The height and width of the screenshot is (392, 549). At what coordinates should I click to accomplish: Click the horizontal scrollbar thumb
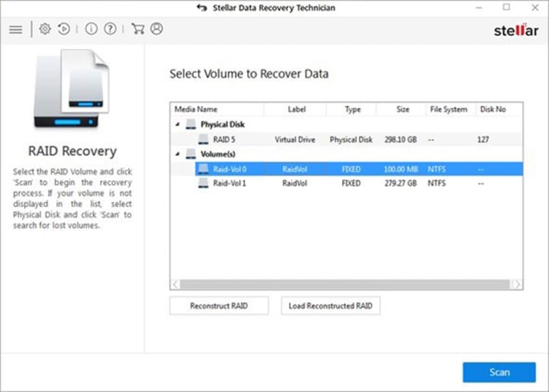[345, 284]
